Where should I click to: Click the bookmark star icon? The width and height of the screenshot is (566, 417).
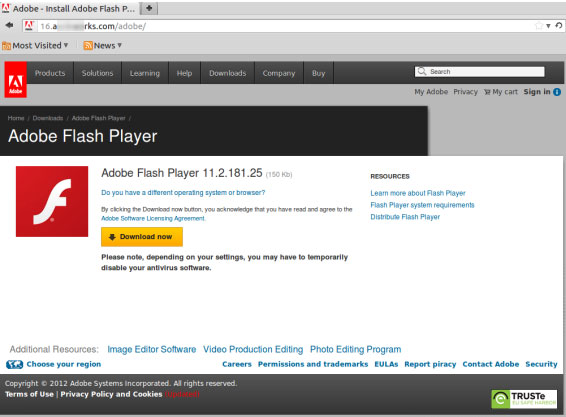tap(539, 26)
